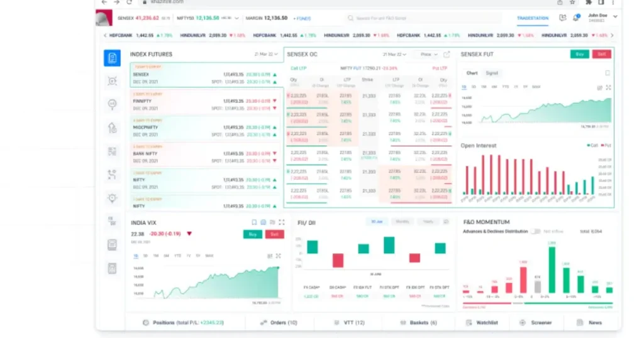Open the notifications bell icon

coord(576,18)
